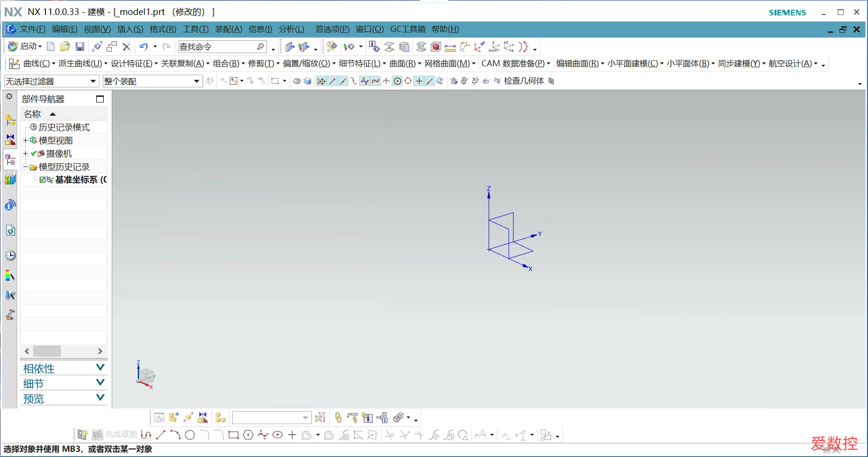Screen dimensions: 868x457
Task: Save the part with floppy icon
Action: tap(80, 47)
